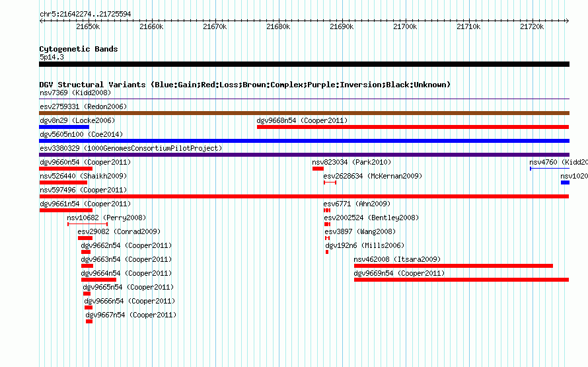Click the DGV Structural Variants track title
The image size is (588, 367).
pos(245,85)
